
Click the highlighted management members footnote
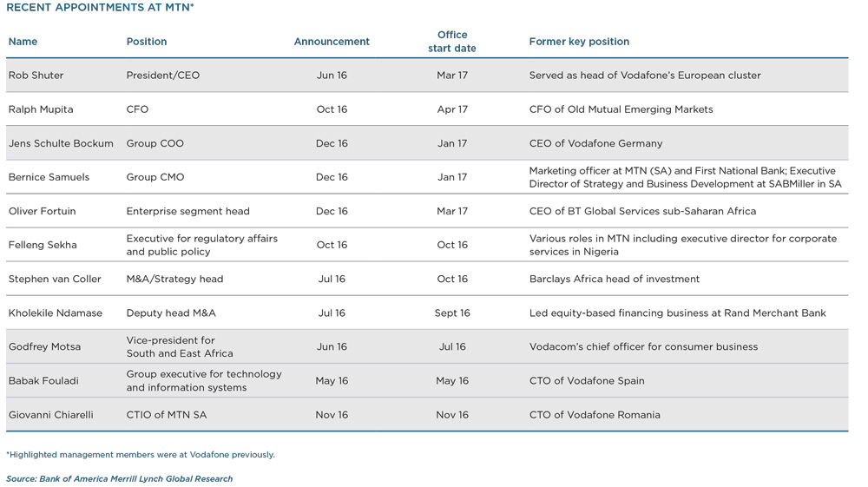coord(141,454)
